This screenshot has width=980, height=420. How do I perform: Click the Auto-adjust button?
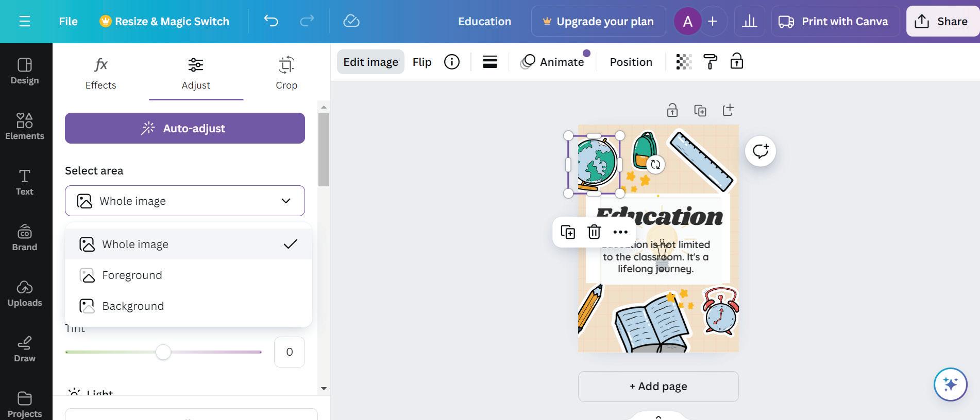185,128
